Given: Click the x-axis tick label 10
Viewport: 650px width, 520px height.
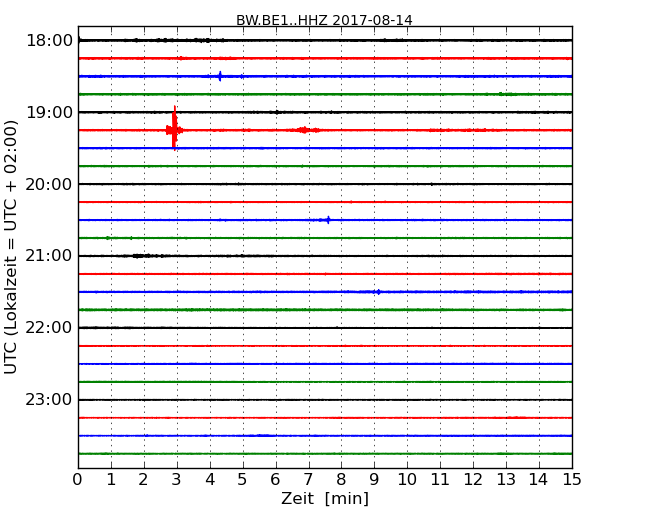Looking at the screenshot, I should coord(407,480).
